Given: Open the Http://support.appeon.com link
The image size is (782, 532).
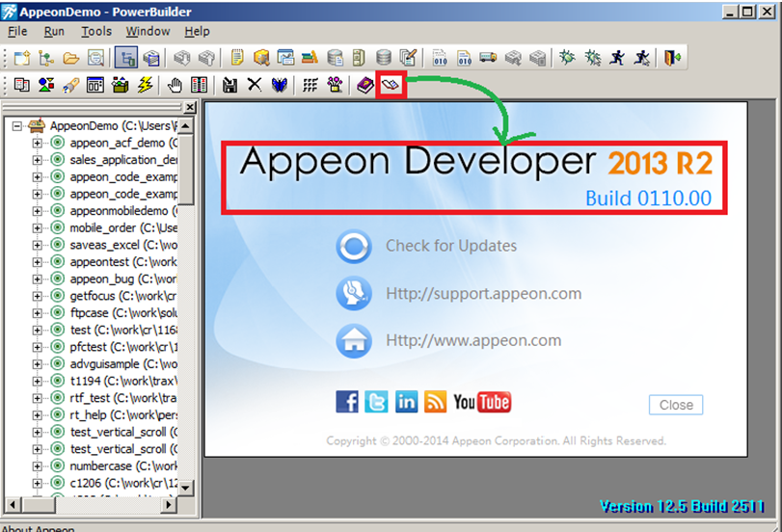Looking at the screenshot, I should point(483,294).
